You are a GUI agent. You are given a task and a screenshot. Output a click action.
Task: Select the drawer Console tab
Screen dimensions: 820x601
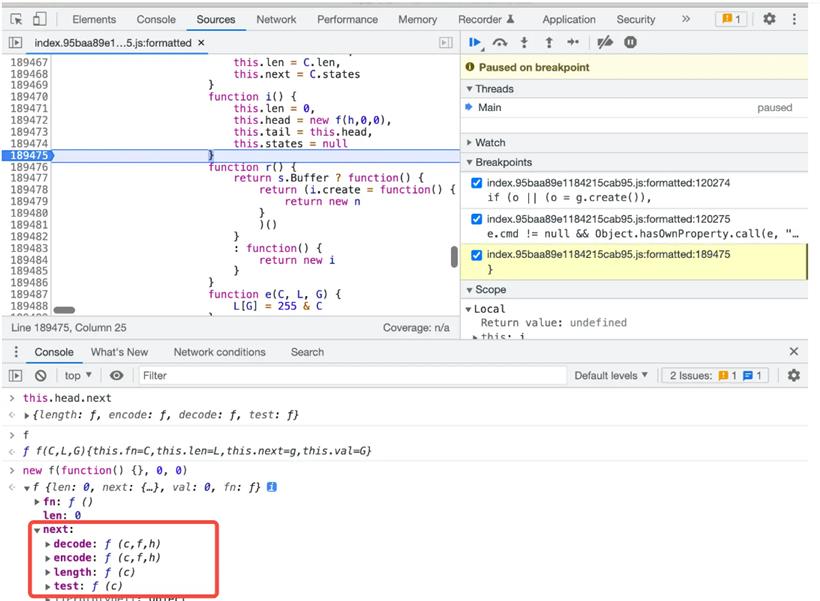[54, 352]
